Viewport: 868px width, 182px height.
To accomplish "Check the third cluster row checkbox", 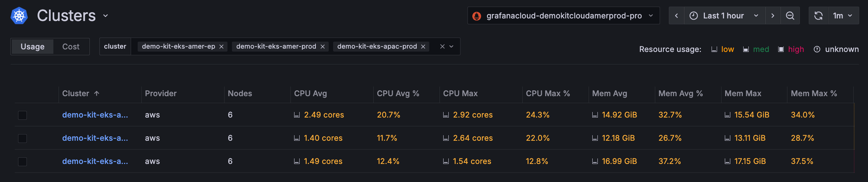I will [x=22, y=162].
